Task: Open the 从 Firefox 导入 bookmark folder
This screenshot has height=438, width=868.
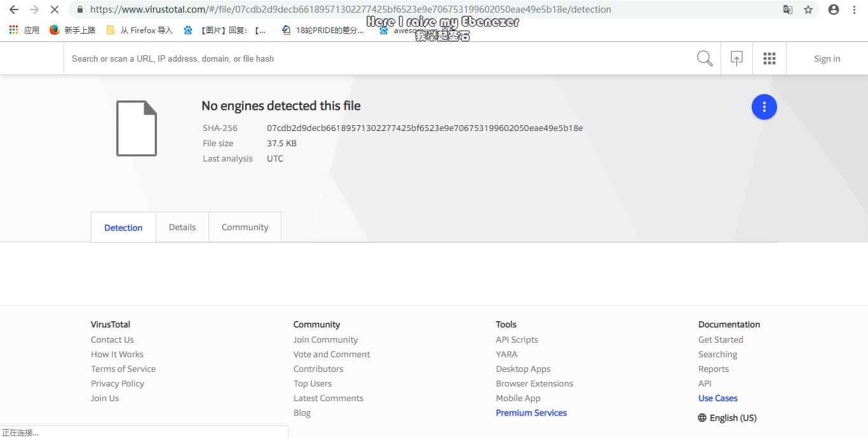Action: coord(140,30)
